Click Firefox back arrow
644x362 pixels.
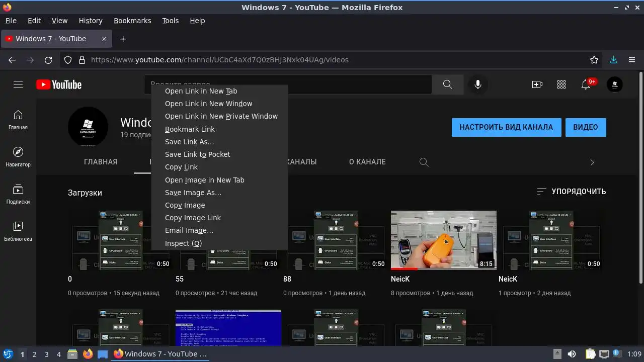point(12,60)
